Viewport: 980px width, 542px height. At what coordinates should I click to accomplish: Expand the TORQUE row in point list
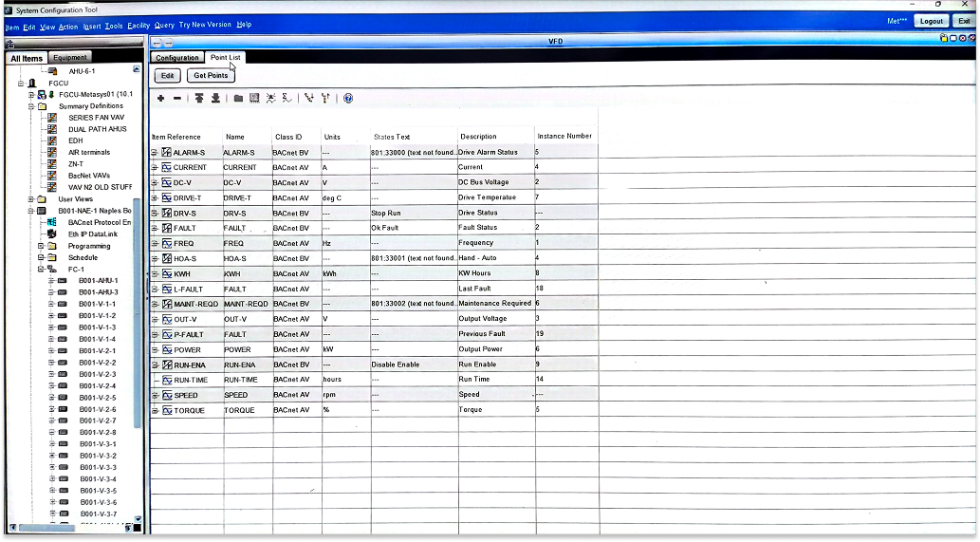tap(155, 411)
